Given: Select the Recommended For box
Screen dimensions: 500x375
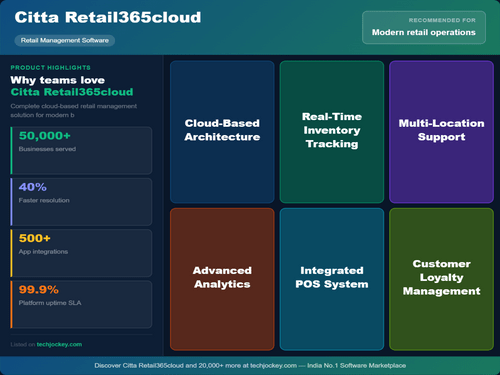Looking at the screenshot, I should [424, 27].
